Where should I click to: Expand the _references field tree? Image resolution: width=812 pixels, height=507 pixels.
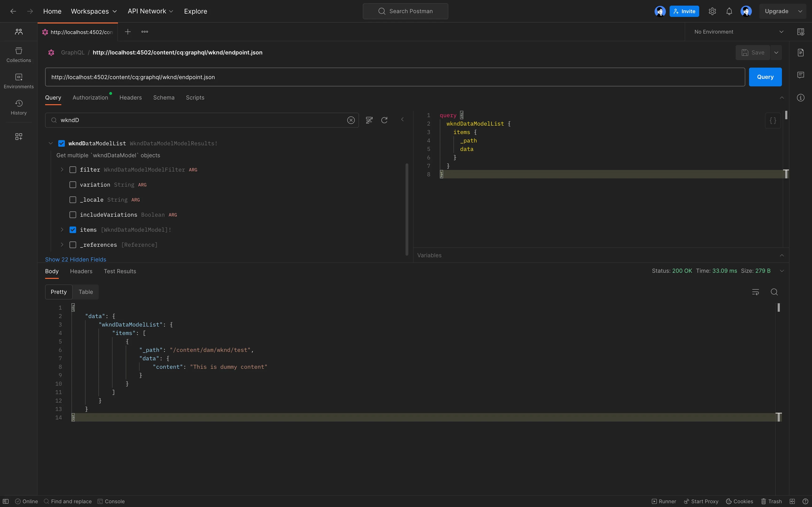tap(62, 245)
